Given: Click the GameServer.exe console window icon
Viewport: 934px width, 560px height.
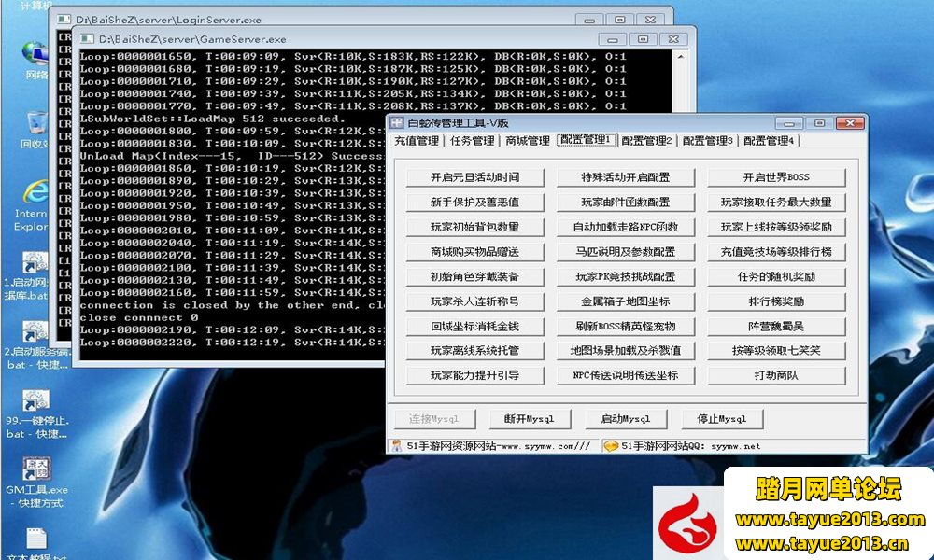Looking at the screenshot, I should coord(87,39).
